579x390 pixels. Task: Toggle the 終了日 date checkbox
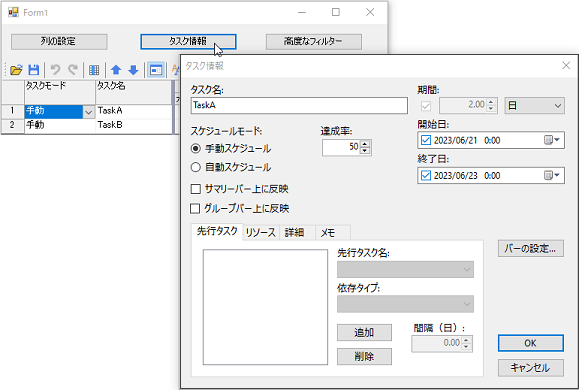point(426,175)
